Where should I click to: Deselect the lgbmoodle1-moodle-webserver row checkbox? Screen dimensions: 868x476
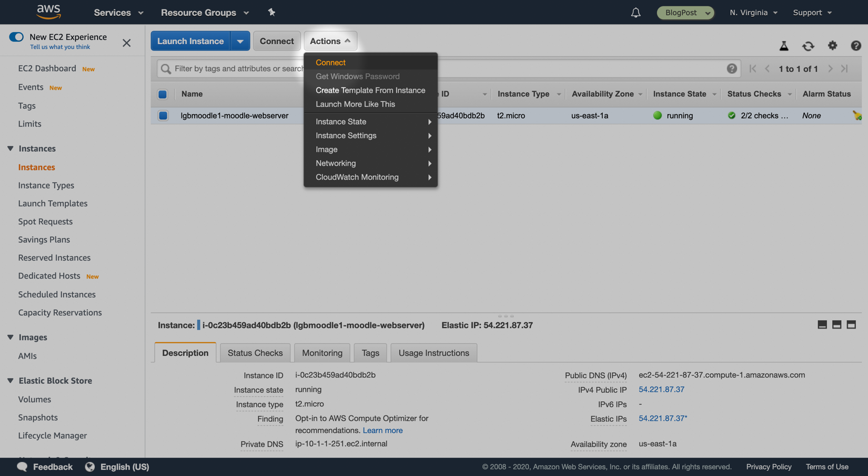pyautogui.click(x=163, y=115)
